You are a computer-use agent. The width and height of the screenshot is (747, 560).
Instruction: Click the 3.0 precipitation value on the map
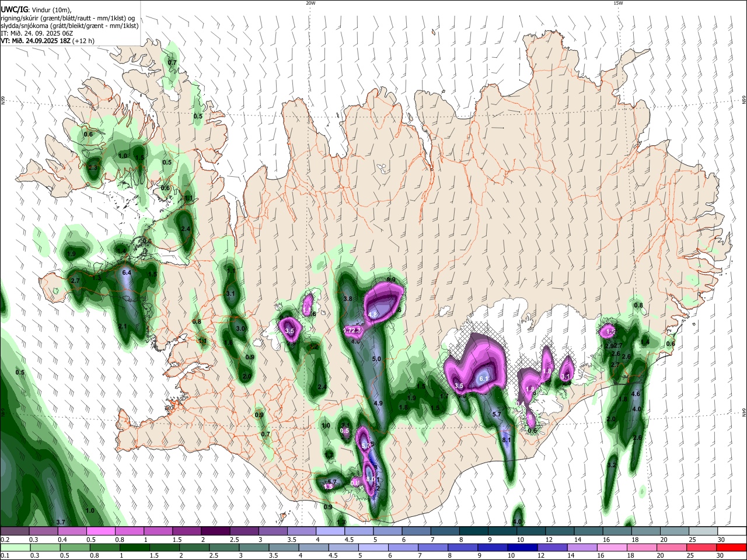pos(240,328)
